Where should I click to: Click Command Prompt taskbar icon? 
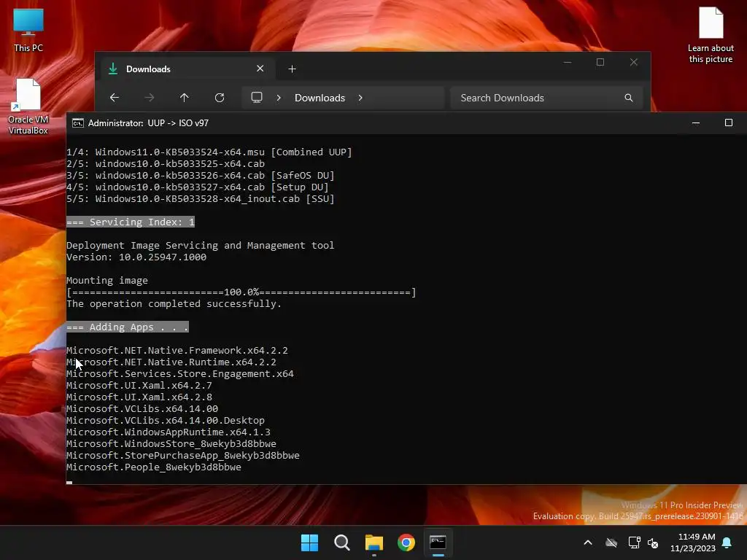click(438, 542)
